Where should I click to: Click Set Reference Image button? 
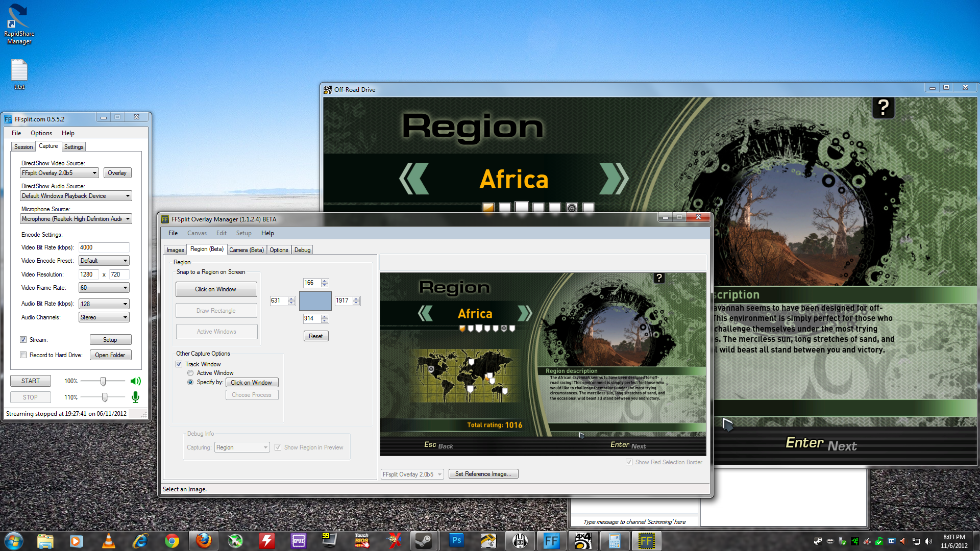pyautogui.click(x=483, y=474)
